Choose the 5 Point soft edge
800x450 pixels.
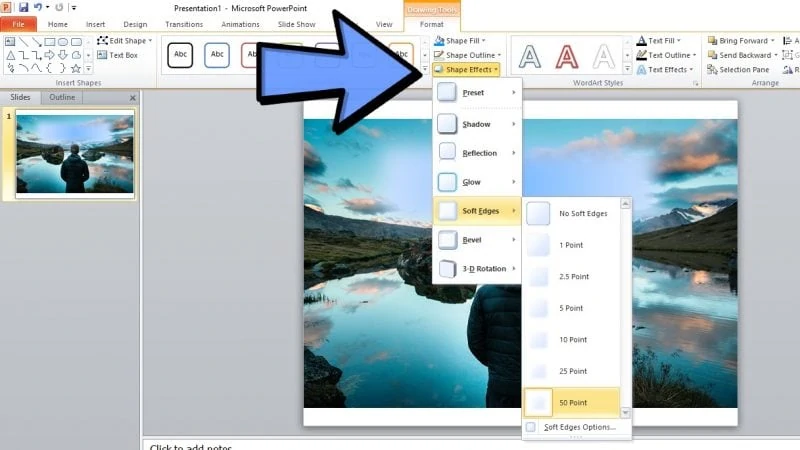571,308
